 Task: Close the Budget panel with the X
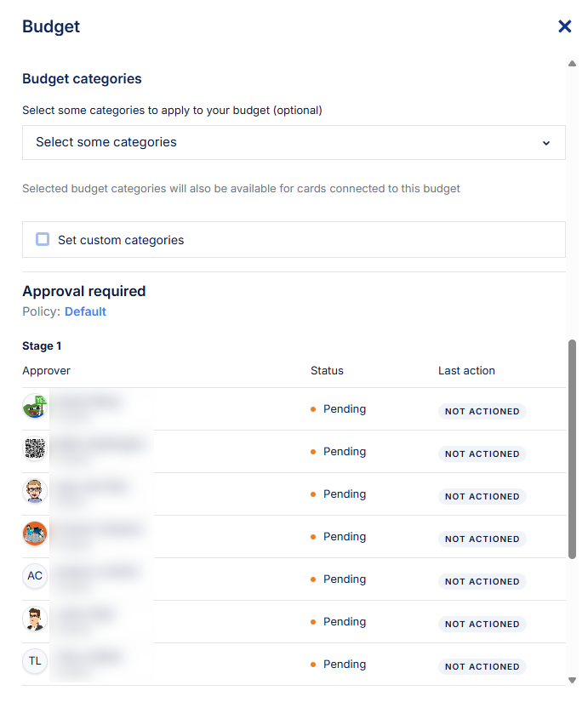[x=564, y=26]
